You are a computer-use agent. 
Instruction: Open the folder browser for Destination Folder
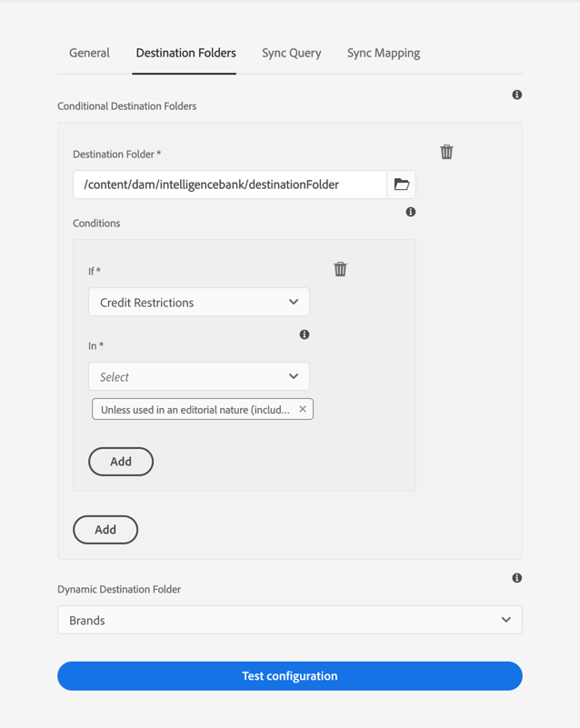coord(401,184)
